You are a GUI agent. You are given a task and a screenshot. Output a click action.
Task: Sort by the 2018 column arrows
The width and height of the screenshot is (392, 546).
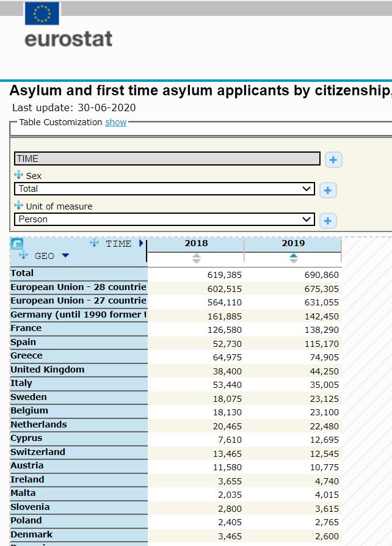pyautogui.click(x=197, y=258)
